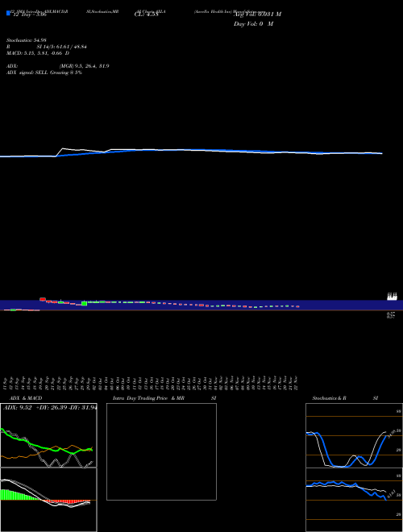Click the blue 12 Day SMA legend square
The image size is (403, 532).
point(8,13)
